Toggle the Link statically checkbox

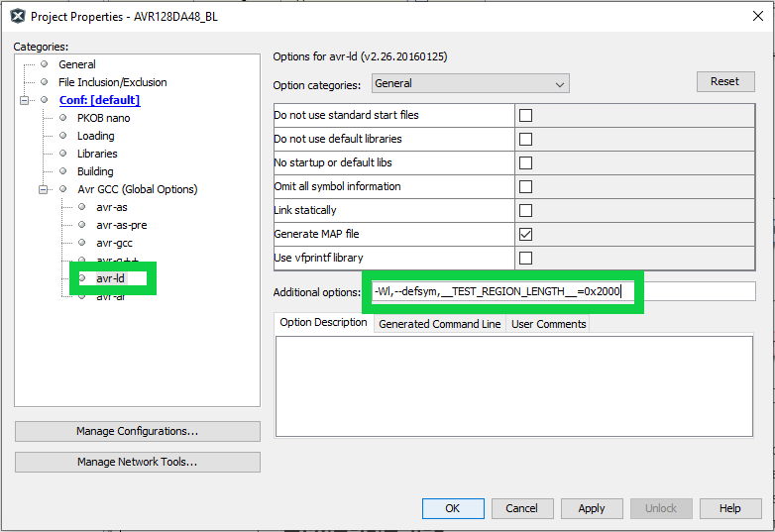pos(526,210)
